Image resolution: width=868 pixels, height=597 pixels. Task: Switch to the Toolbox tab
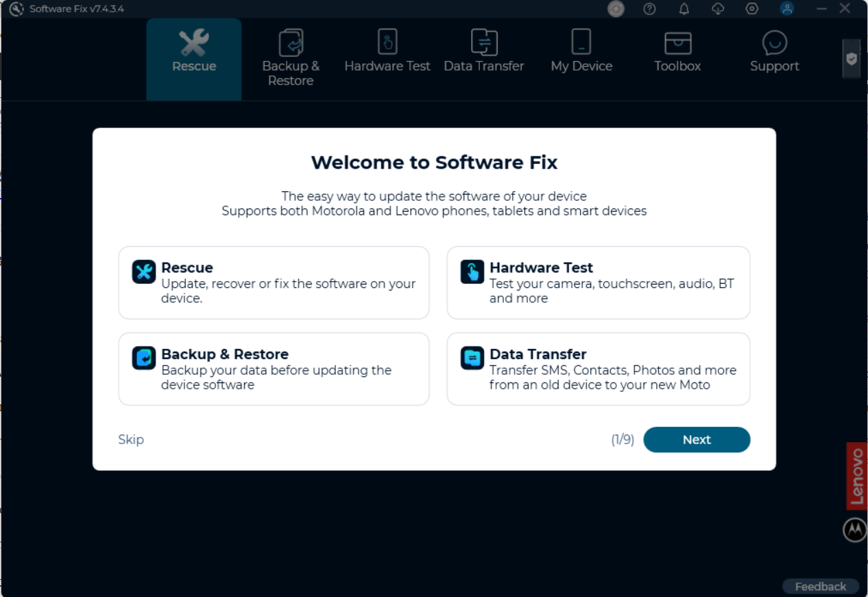click(x=677, y=58)
